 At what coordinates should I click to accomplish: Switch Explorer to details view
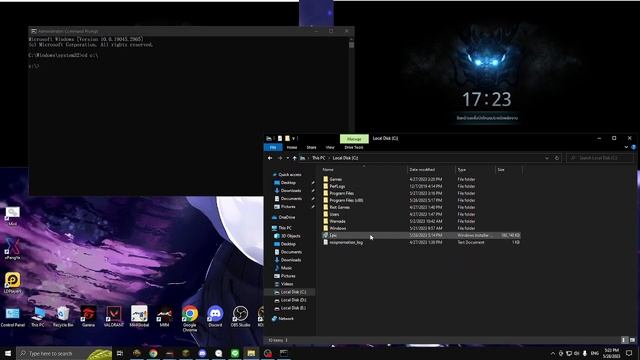(624, 340)
